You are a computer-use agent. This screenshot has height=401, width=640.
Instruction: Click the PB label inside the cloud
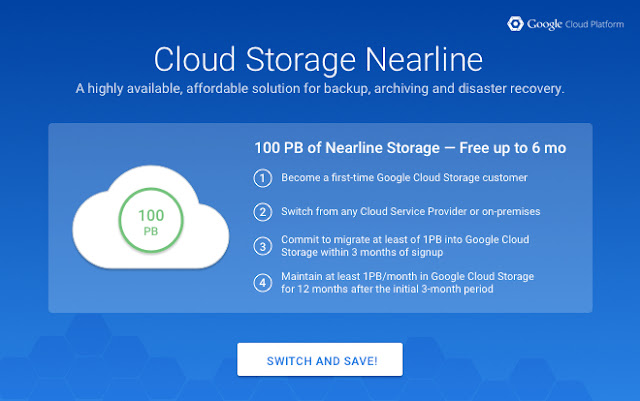tap(152, 231)
